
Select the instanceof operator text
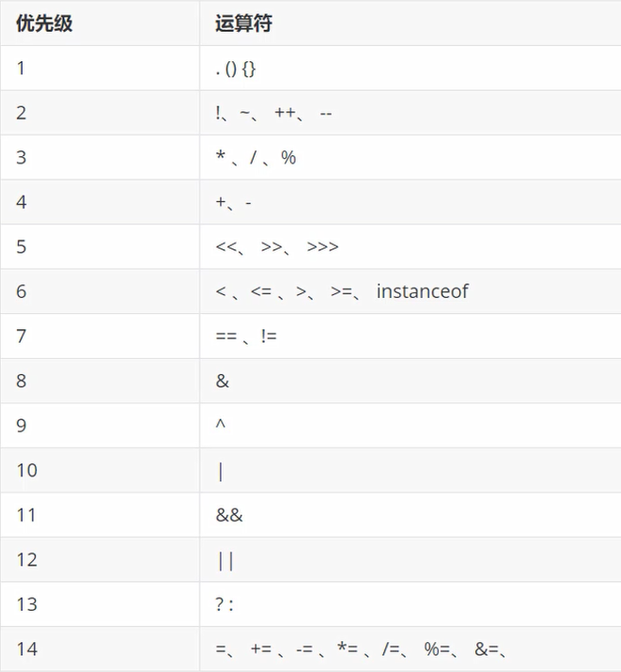point(422,291)
